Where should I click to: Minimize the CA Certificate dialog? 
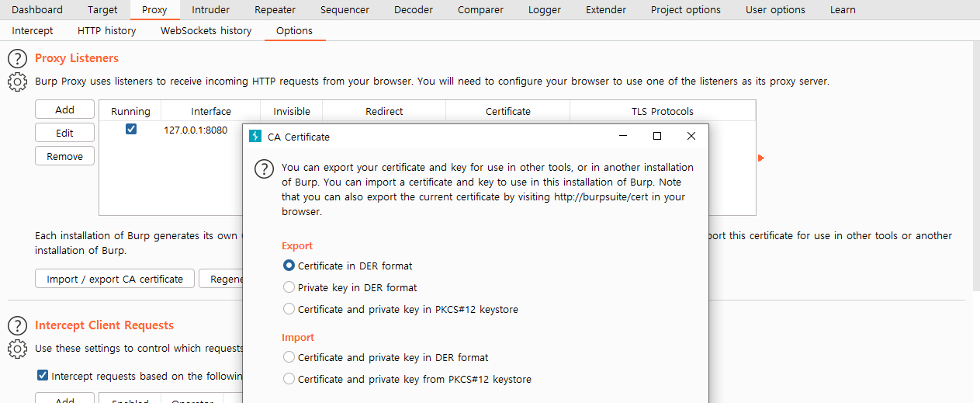click(x=623, y=136)
